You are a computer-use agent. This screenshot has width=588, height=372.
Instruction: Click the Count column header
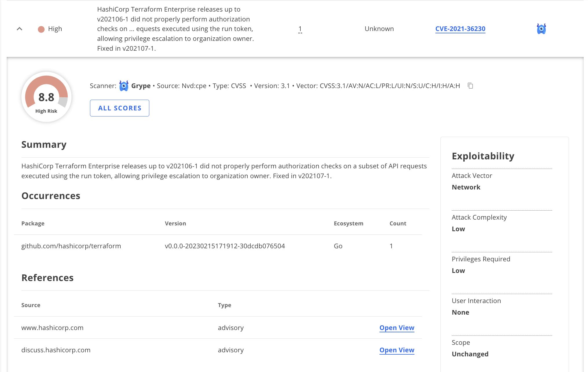398,223
